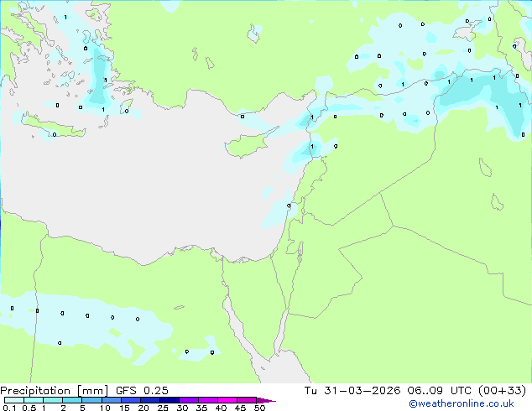Viewport: 532px width, 411px height.
Task: Click the legend value '50'
Action: tap(259, 408)
